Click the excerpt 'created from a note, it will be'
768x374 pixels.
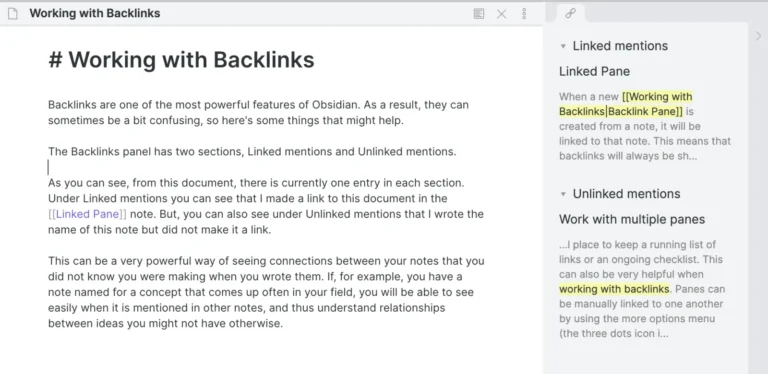click(x=630, y=126)
